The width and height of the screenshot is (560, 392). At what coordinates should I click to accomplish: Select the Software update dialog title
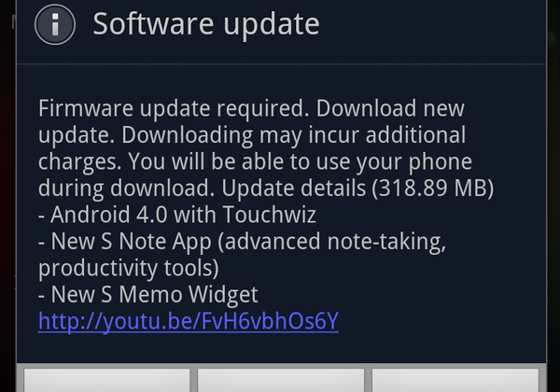[x=206, y=25]
